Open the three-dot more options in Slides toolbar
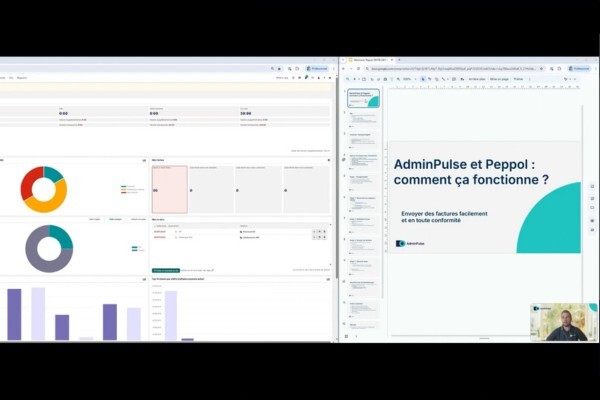Viewport: 600px width, 400px height. click(x=530, y=79)
